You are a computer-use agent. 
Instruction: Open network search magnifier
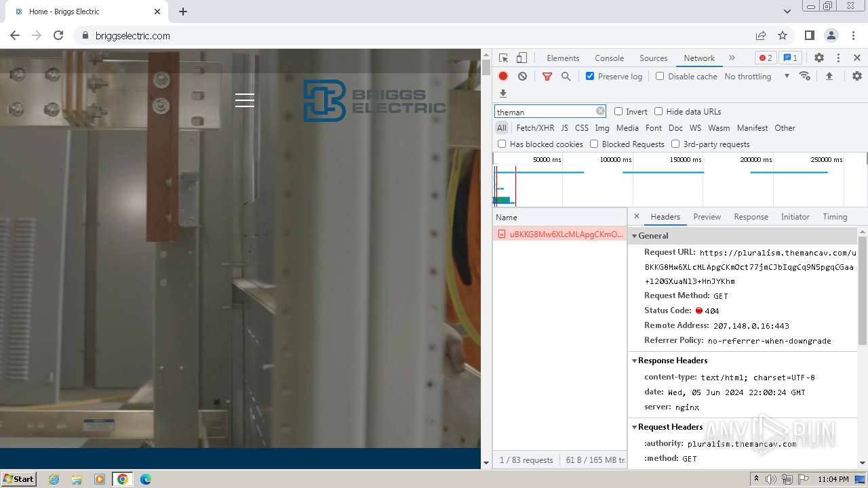566,77
